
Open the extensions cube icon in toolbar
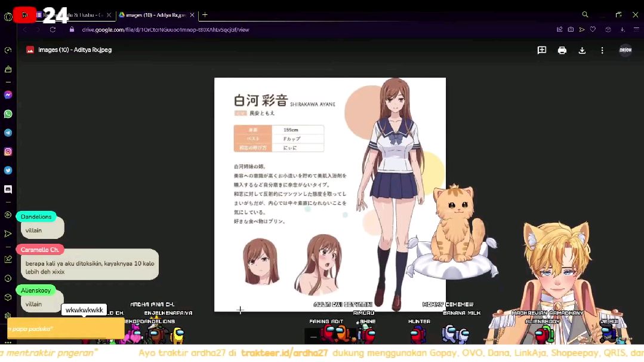click(608, 30)
